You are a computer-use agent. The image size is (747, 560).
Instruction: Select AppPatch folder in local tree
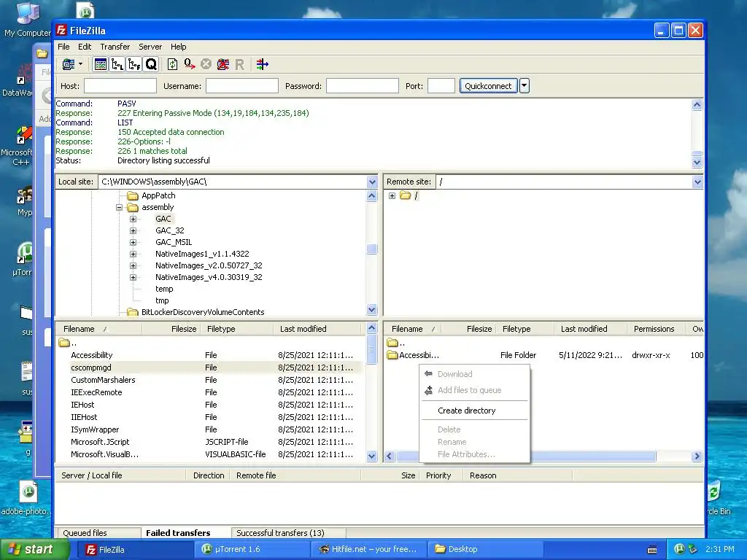click(158, 195)
